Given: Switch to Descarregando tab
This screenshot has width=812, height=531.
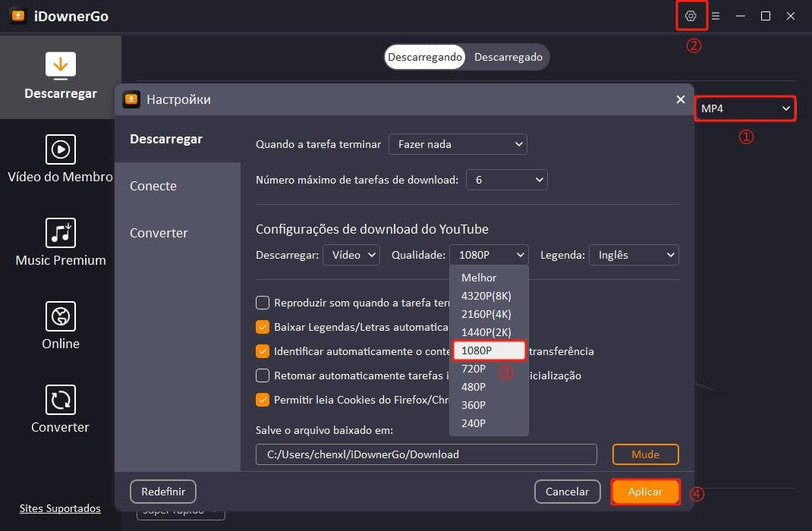Looking at the screenshot, I should (x=425, y=57).
